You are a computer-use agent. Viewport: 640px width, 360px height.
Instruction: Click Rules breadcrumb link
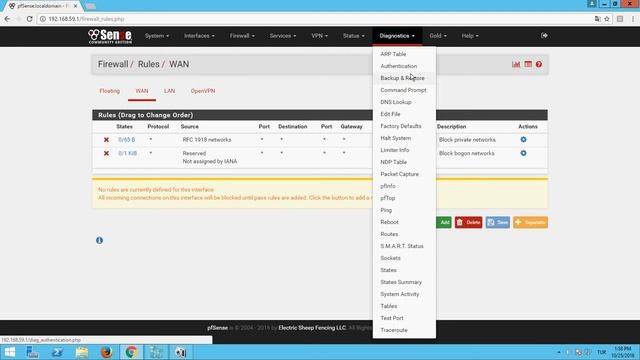149,64
